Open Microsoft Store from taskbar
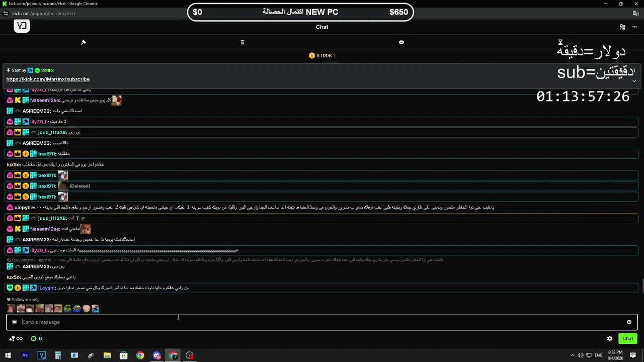The width and height of the screenshot is (644, 362). (x=124, y=355)
